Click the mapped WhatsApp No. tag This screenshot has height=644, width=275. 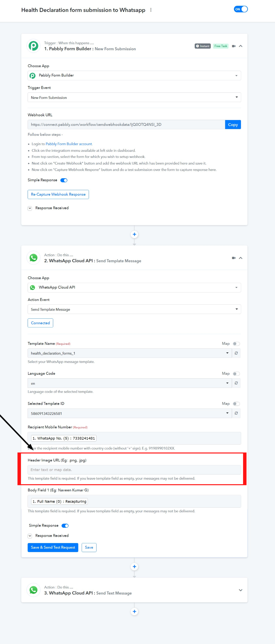[64, 438]
